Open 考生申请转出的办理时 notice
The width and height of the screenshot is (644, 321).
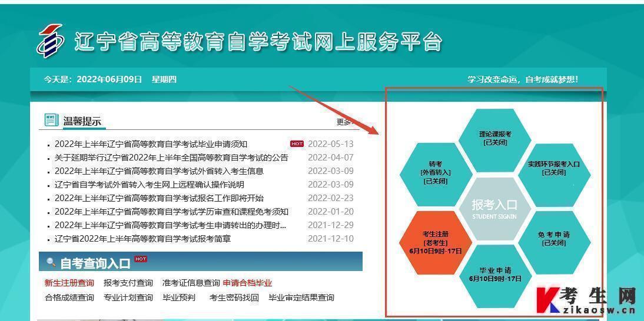171,226
